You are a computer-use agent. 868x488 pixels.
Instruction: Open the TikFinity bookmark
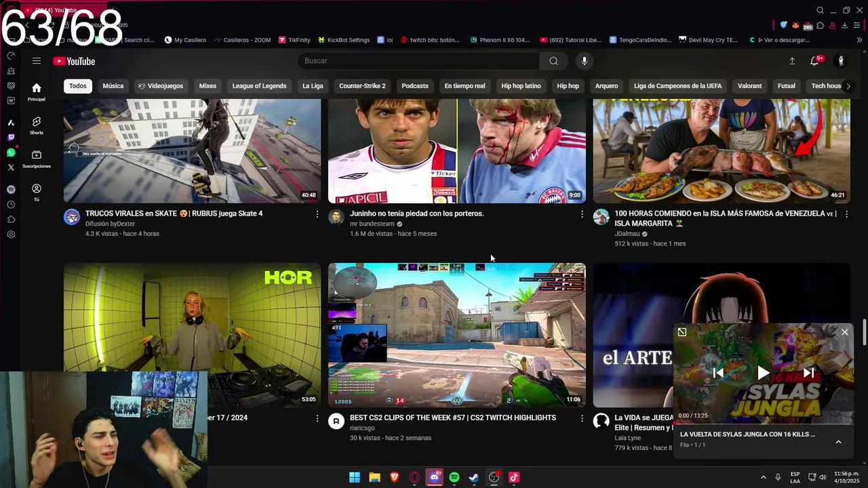point(294,40)
